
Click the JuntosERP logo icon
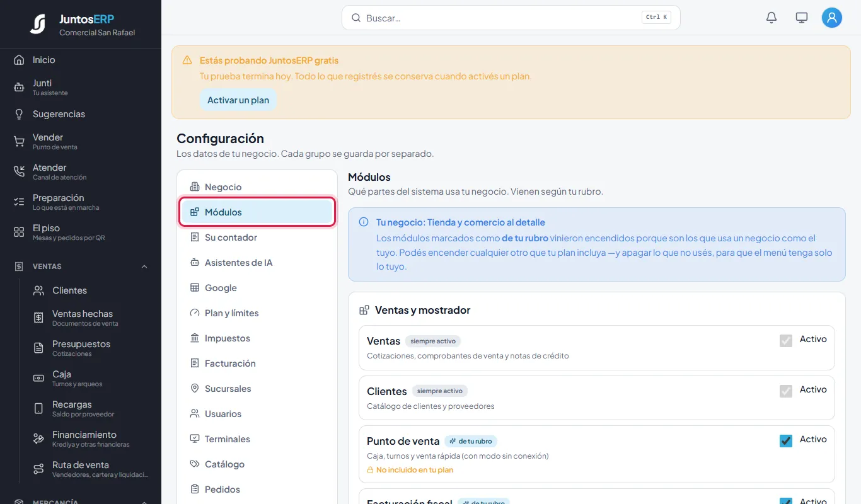[x=37, y=24]
